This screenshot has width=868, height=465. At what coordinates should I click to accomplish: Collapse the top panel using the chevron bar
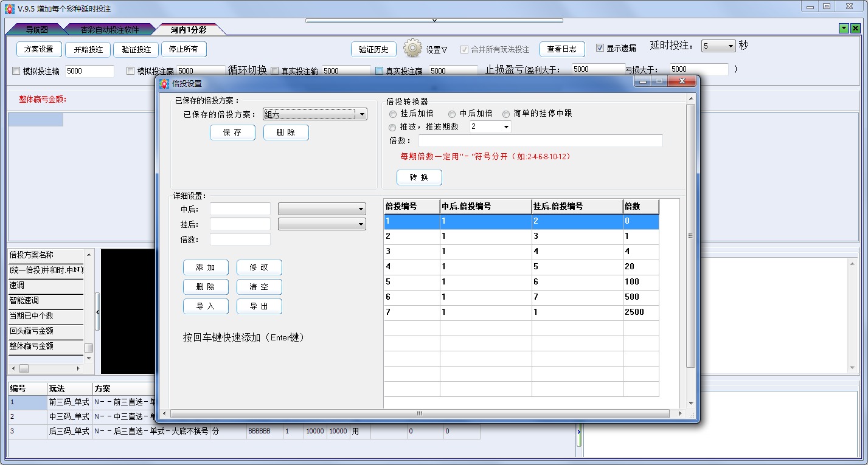[x=434, y=20]
